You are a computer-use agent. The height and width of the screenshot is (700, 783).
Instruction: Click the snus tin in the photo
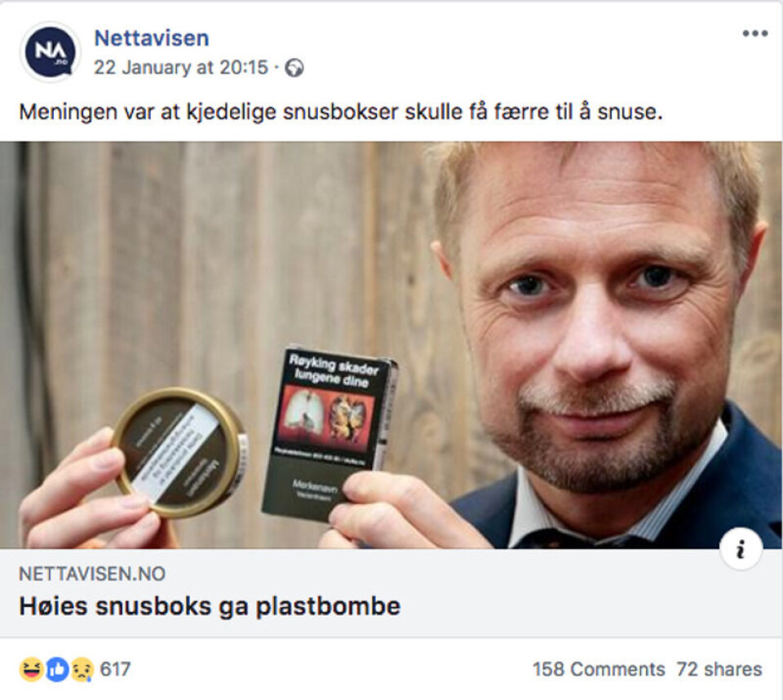pyautogui.click(x=179, y=452)
